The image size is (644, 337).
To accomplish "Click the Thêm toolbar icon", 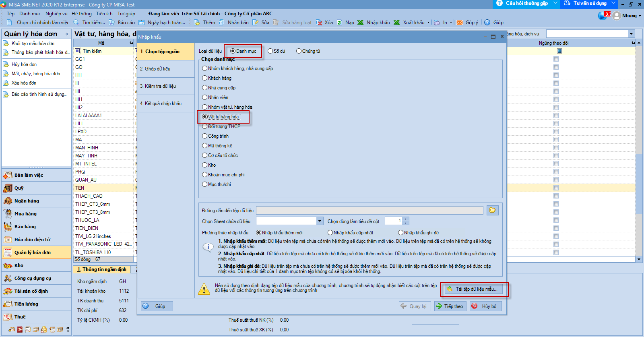I will pyautogui.click(x=197, y=23).
